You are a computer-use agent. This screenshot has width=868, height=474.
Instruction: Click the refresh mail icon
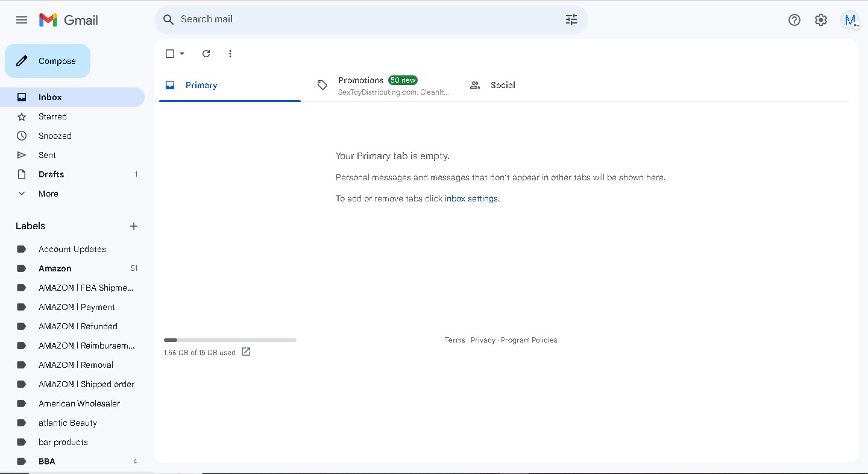click(x=206, y=54)
